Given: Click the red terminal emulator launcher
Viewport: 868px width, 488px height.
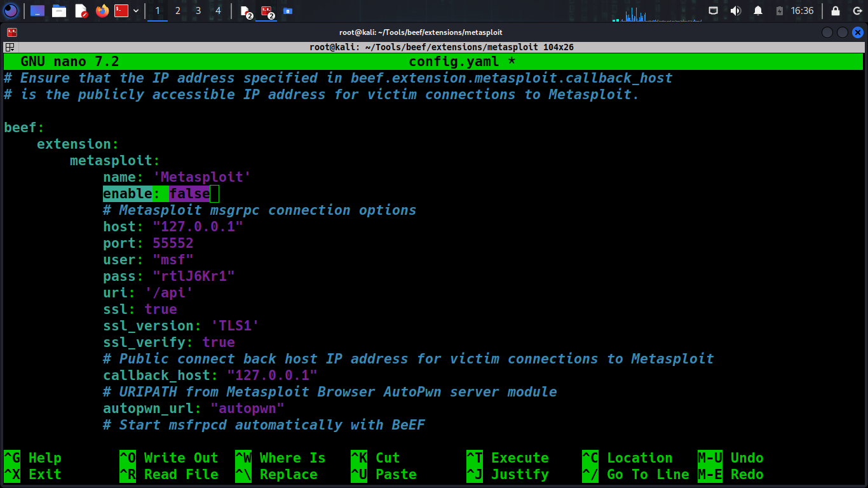Looking at the screenshot, I should [x=121, y=11].
